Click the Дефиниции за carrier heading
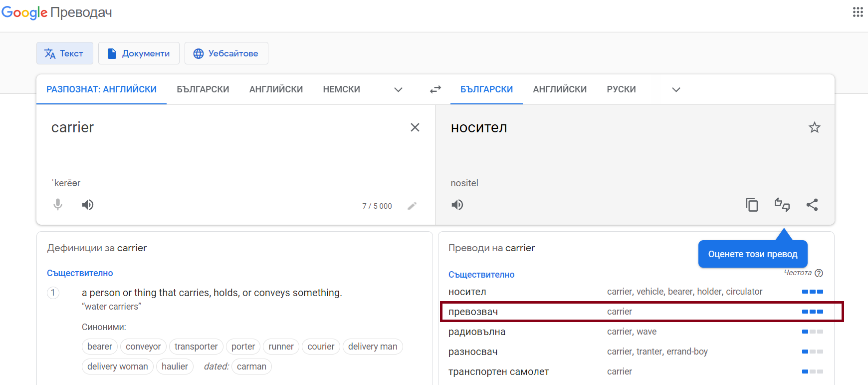Image resolution: width=868 pixels, height=385 pixels. coord(97,248)
